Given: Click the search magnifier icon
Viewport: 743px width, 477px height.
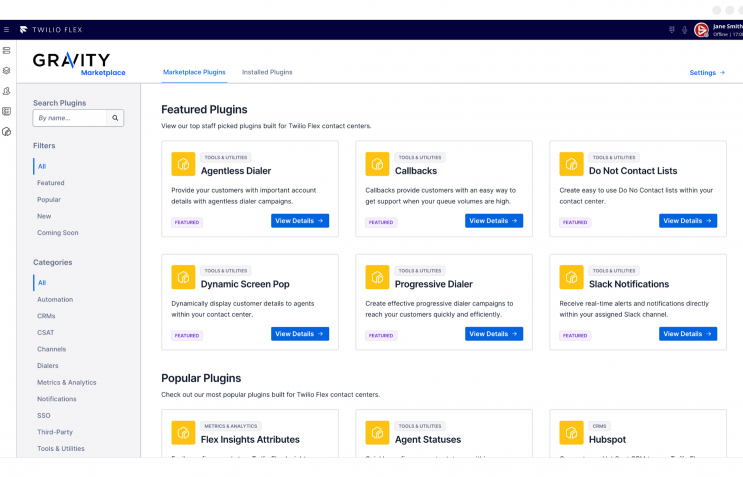Looking at the screenshot, I should click(115, 118).
